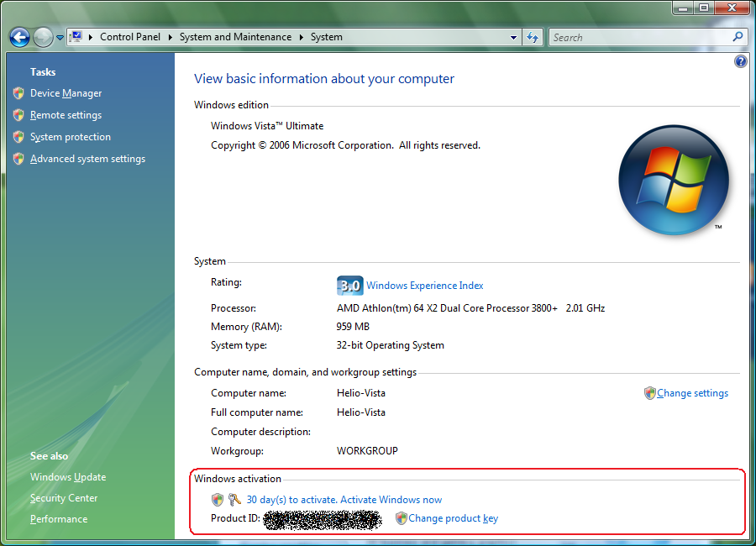Click the Windows Vista Ultimate edition text

[267, 126]
